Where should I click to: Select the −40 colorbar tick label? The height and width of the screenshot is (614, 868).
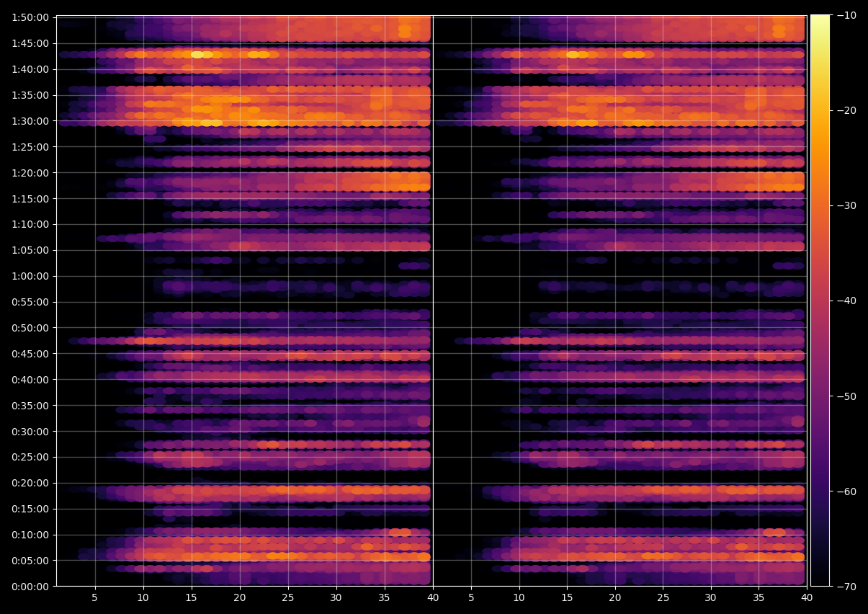846,301
